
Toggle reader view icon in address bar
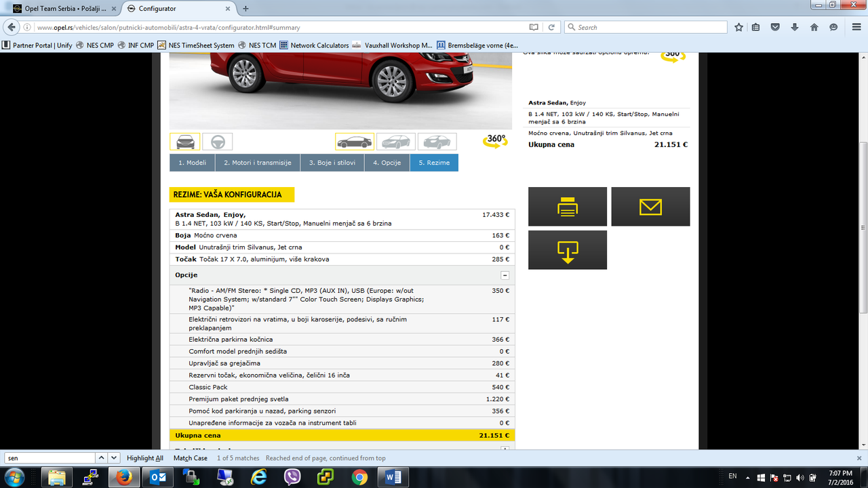tap(534, 27)
